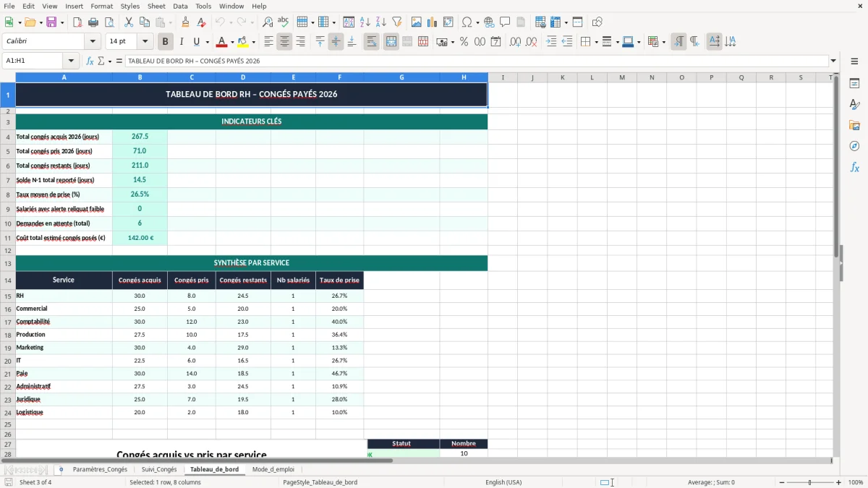Click the AutoFilter funnel icon
868x488 pixels.
coord(396,22)
